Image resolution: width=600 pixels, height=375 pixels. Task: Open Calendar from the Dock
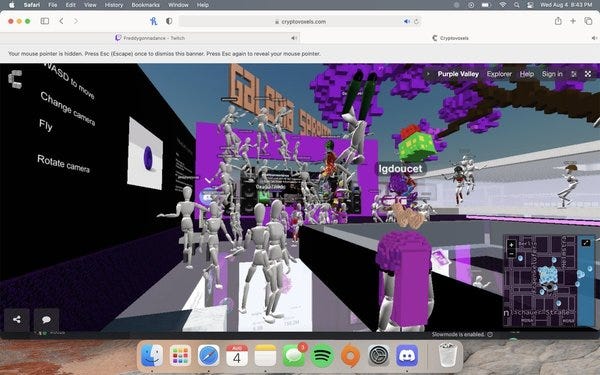click(x=237, y=355)
